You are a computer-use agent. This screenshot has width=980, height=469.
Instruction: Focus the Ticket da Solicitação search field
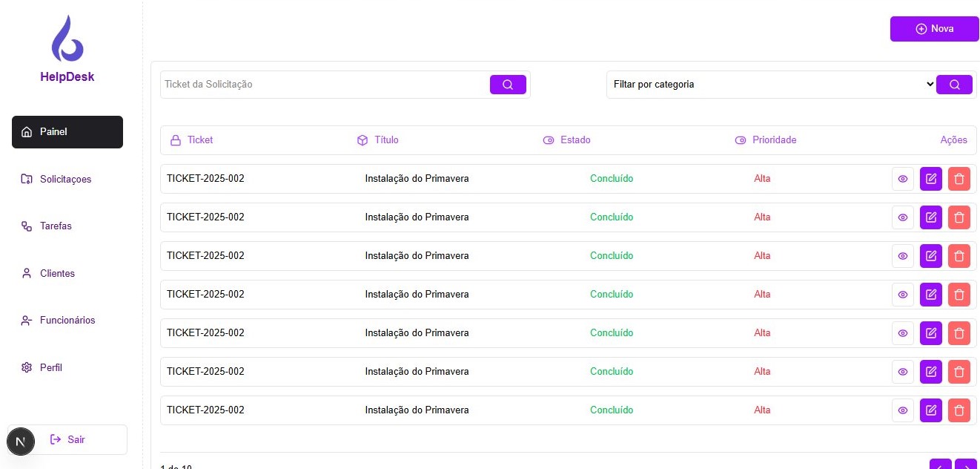(325, 85)
